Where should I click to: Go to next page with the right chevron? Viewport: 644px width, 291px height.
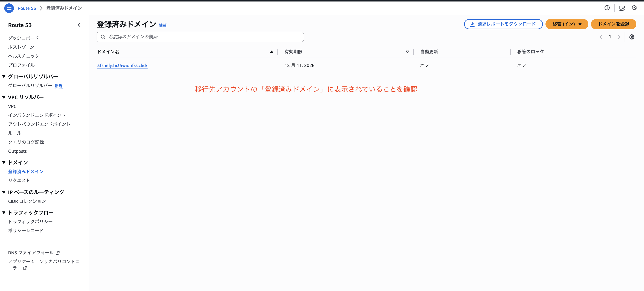619,37
